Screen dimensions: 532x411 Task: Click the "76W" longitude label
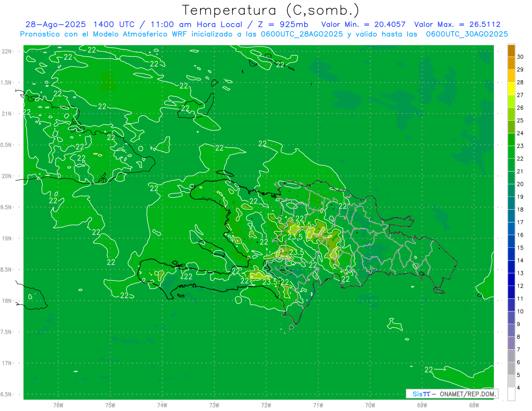pos(58,405)
